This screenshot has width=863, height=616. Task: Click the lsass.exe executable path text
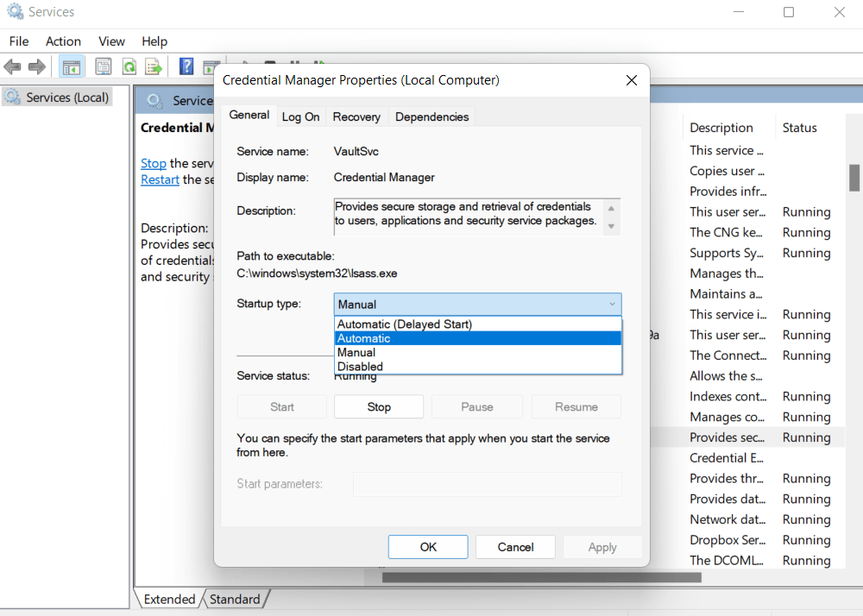[317, 273]
